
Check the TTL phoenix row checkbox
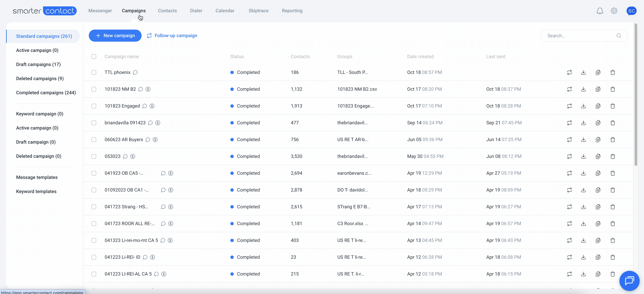click(94, 72)
